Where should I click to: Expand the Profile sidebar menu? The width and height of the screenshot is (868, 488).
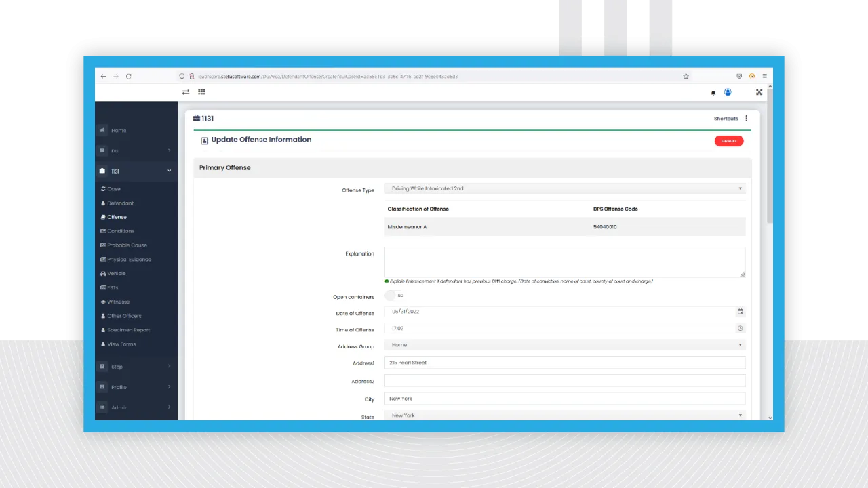(x=136, y=387)
